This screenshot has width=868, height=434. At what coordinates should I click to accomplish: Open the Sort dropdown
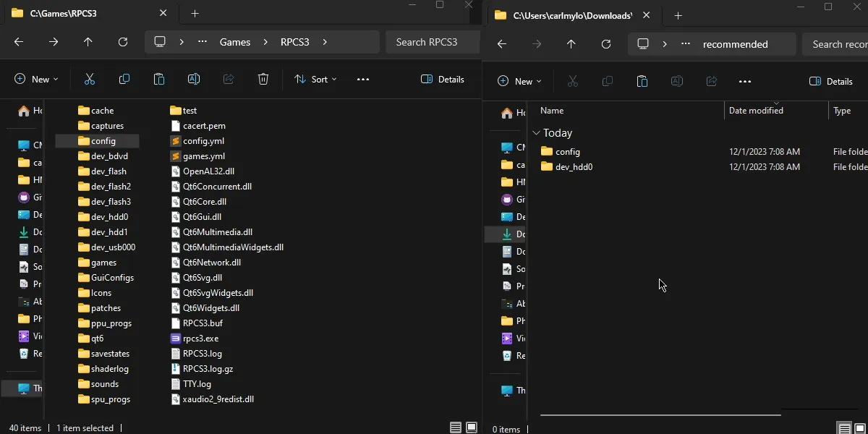[x=315, y=79]
